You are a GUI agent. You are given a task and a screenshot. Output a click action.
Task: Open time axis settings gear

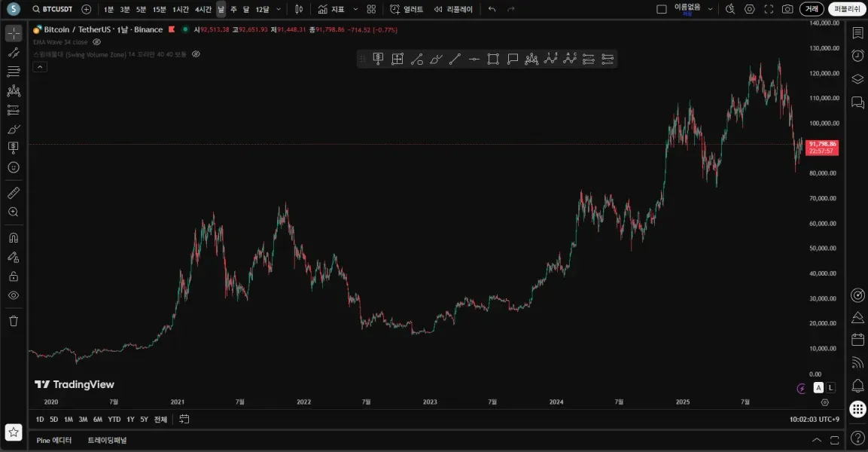(x=825, y=403)
